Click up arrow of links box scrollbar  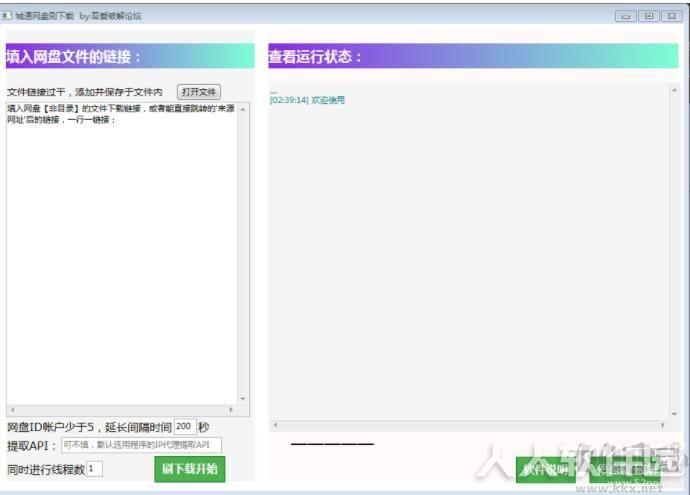point(243,109)
